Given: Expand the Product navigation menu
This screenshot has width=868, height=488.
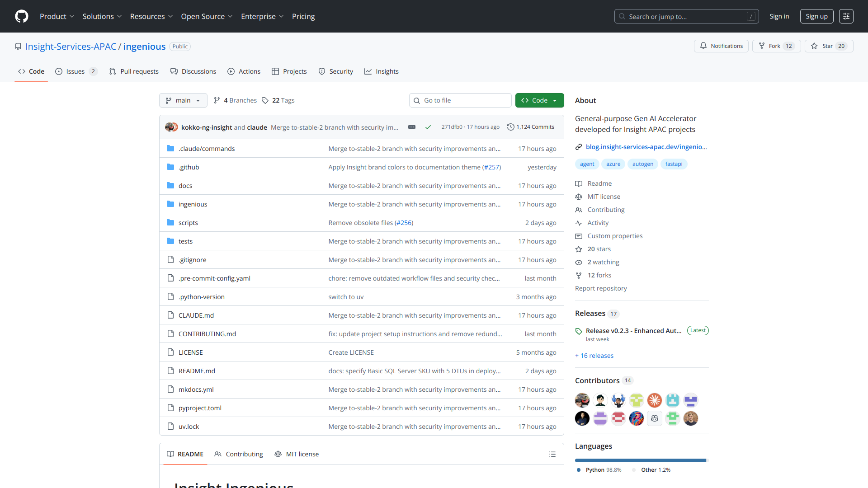Looking at the screenshot, I should [x=57, y=16].
